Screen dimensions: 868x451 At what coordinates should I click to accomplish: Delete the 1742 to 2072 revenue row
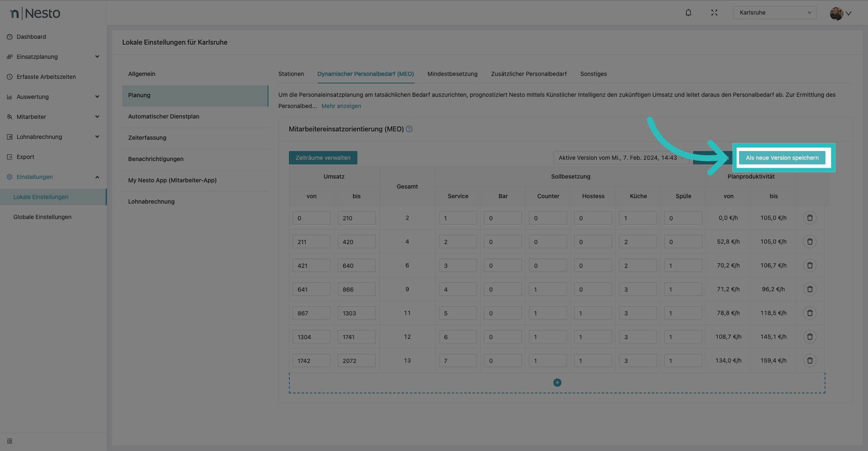click(810, 360)
